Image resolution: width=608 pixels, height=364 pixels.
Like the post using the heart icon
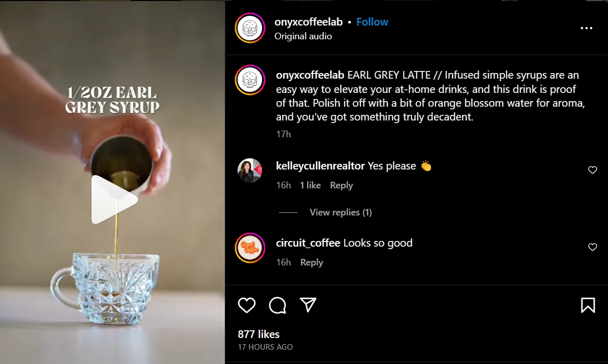click(247, 305)
